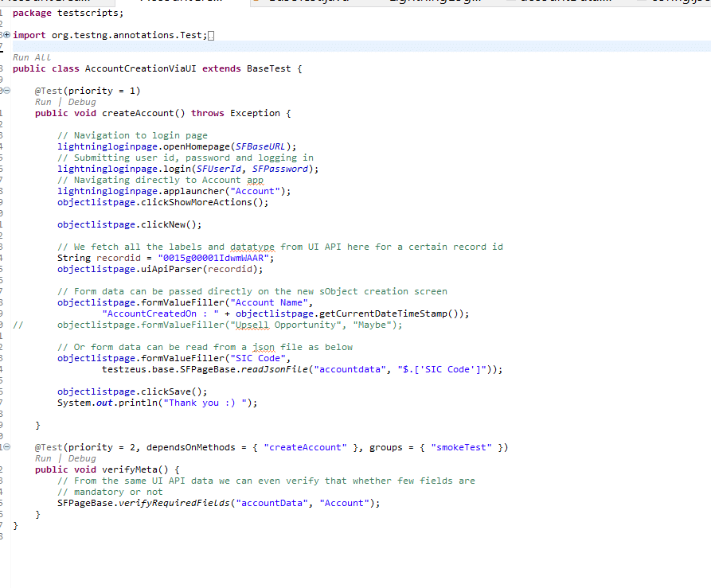
Task: Click the "SIC Code", string literal
Action: tap(258, 358)
